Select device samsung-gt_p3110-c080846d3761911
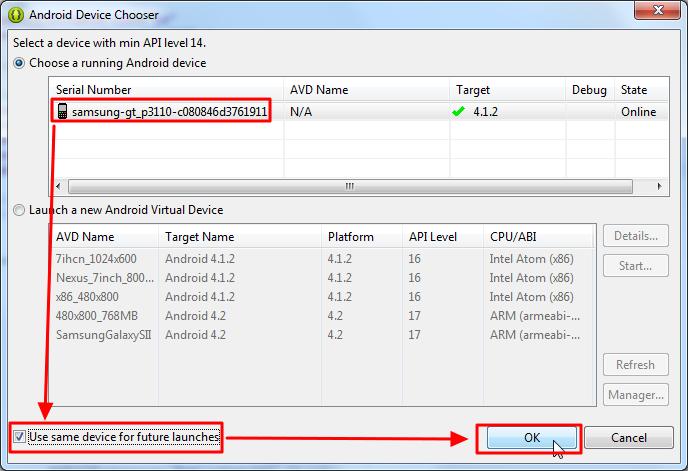The width and height of the screenshot is (688, 471). click(x=169, y=112)
